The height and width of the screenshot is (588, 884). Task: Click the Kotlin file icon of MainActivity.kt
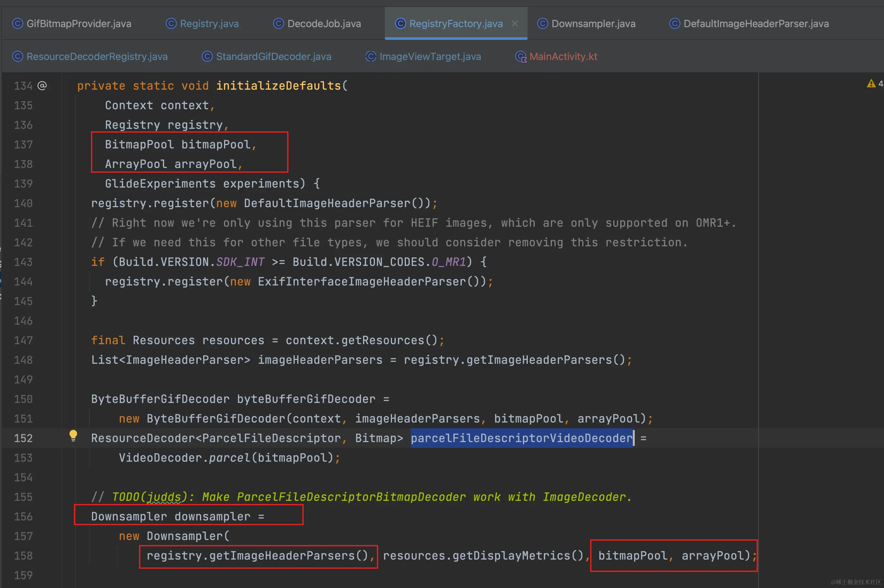pyautogui.click(x=521, y=57)
